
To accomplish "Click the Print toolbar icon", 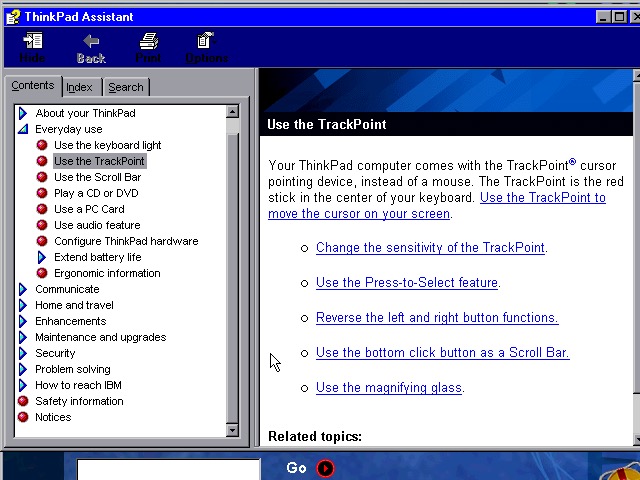I will pos(148,41).
